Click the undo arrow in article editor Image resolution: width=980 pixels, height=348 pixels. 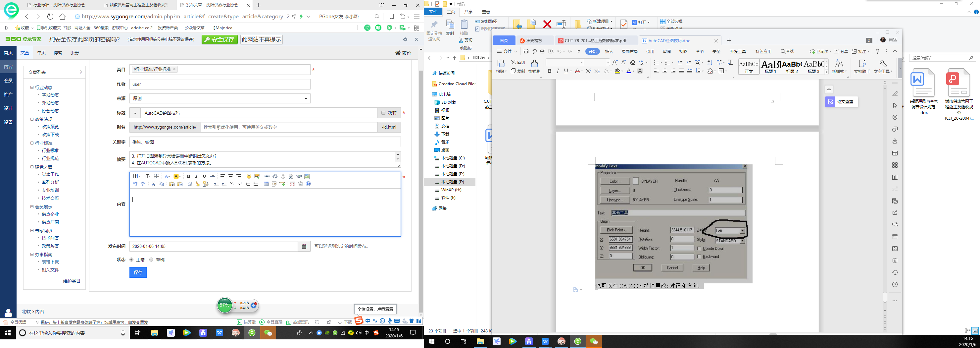(x=135, y=184)
